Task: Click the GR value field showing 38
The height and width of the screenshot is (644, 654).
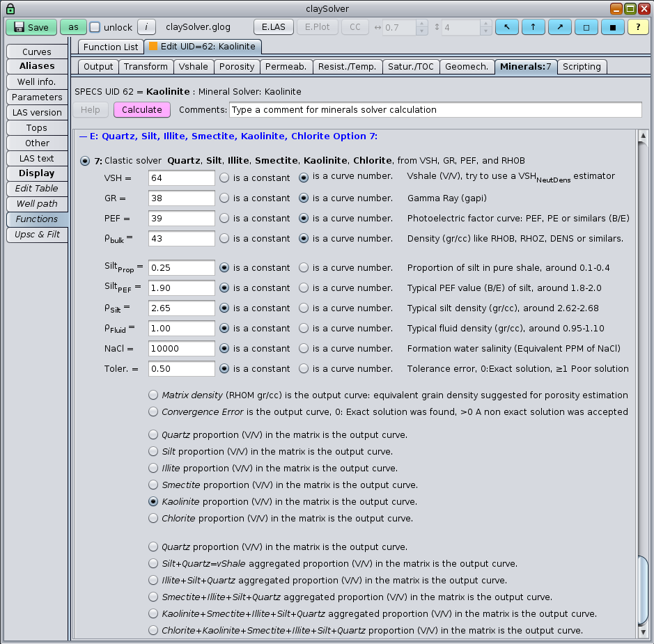Action: pos(182,198)
